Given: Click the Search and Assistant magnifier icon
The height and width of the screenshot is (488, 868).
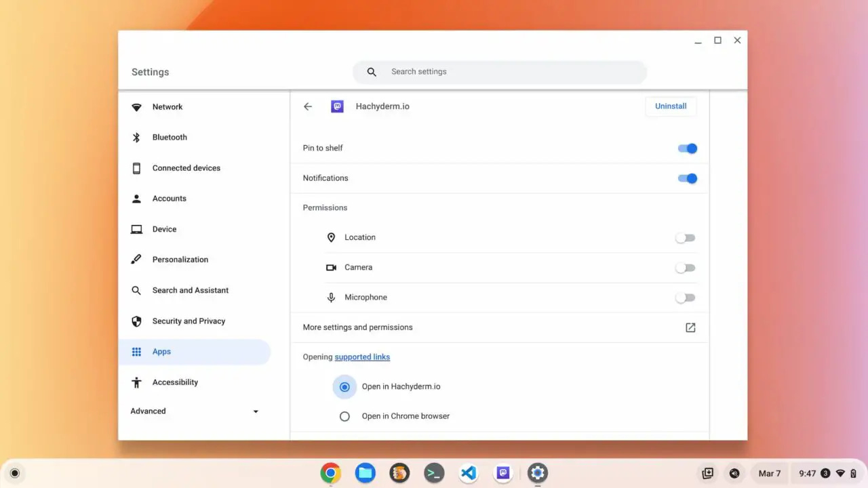Looking at the screenshot, I should coord(136,290).
